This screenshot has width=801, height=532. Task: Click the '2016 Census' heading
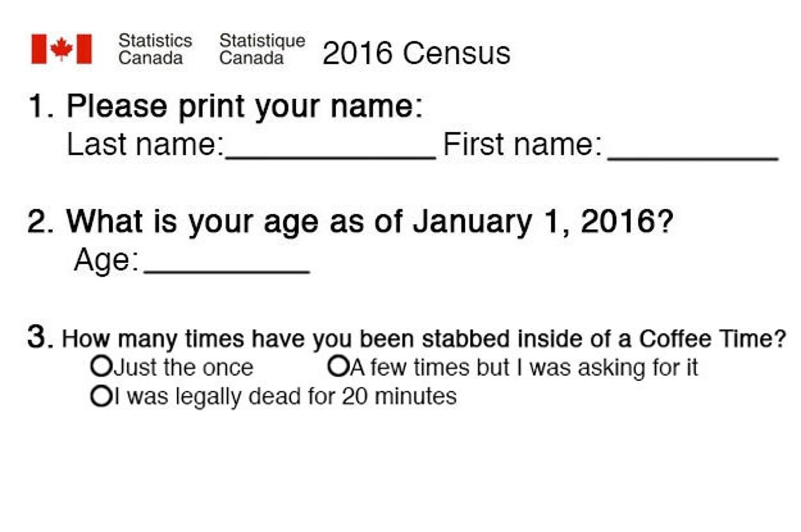tap(417, 53)
